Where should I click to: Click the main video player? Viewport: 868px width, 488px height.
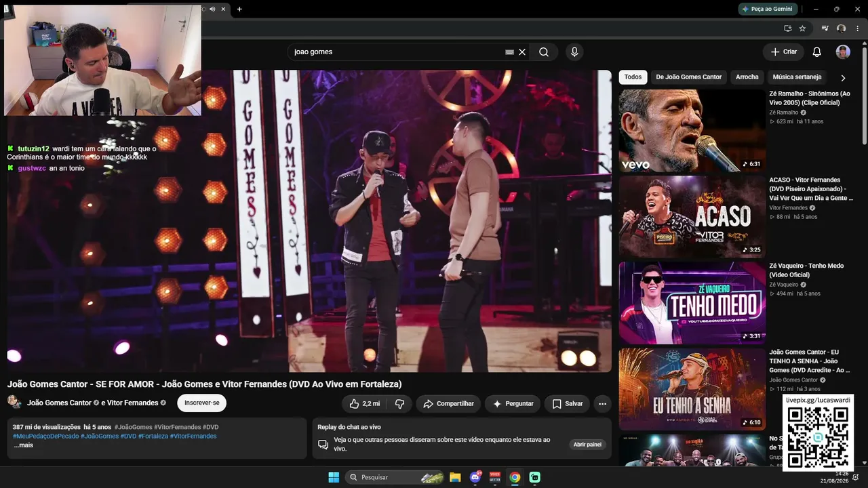coord(309,221)
